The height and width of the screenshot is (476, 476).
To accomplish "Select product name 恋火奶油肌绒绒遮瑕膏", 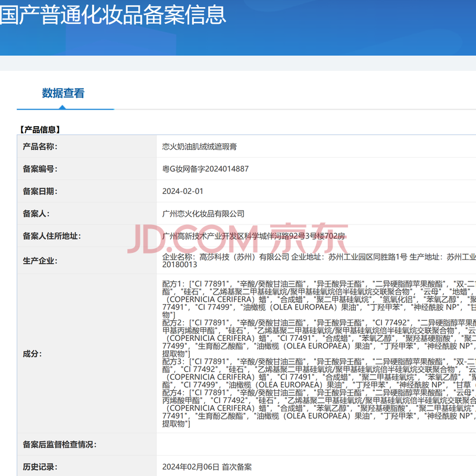I will tap(199, 146).
